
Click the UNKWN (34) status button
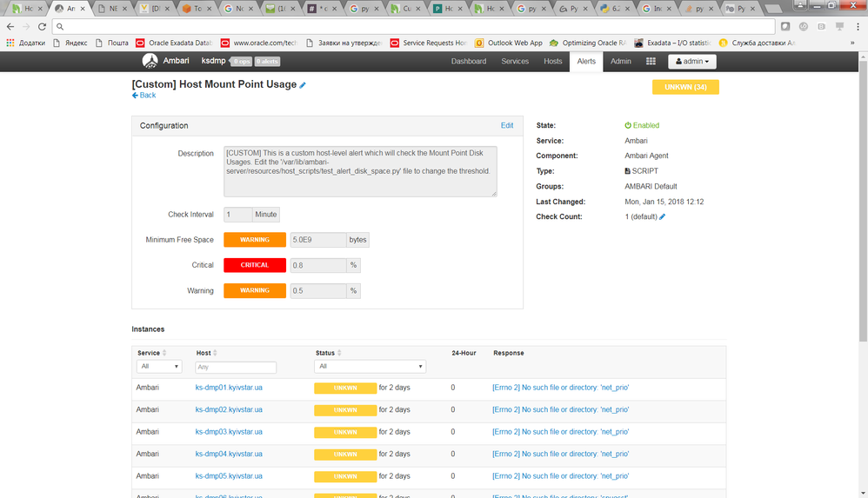pyautogui.click(x=685, y=88)
